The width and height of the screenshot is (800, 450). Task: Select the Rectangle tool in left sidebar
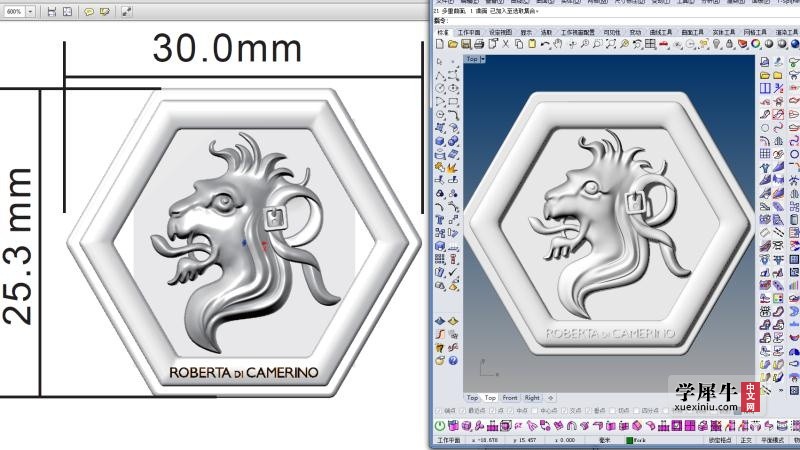453,102
